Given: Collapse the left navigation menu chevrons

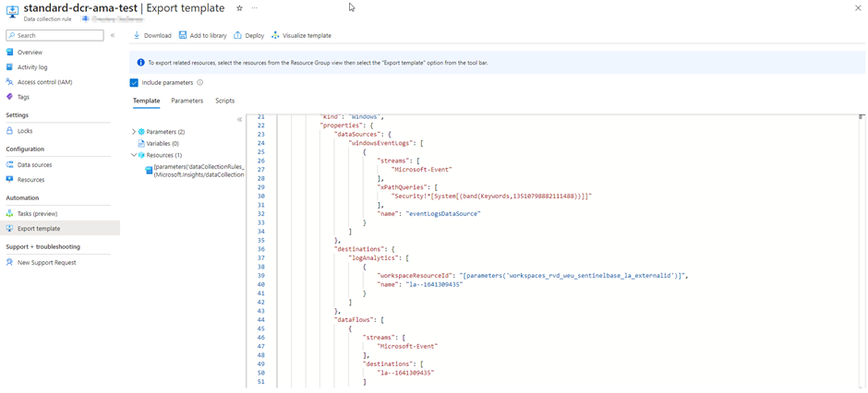Looking at the screenshot, I should [113, 35].
